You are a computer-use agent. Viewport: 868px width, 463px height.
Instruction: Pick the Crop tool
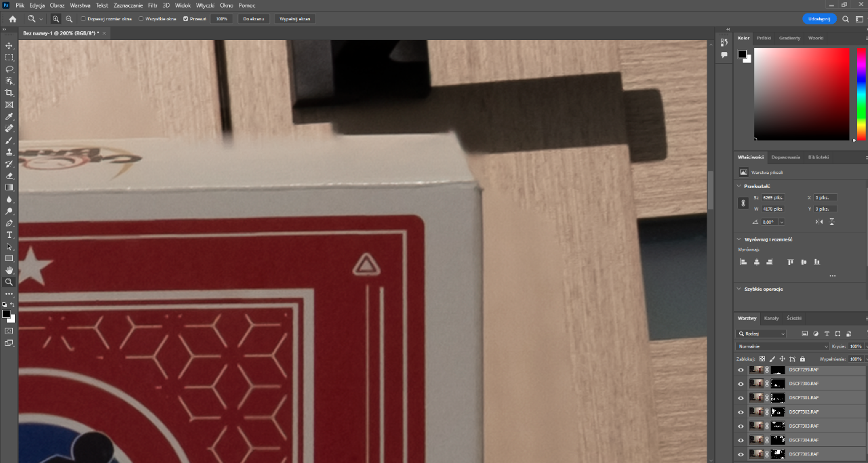9,93
